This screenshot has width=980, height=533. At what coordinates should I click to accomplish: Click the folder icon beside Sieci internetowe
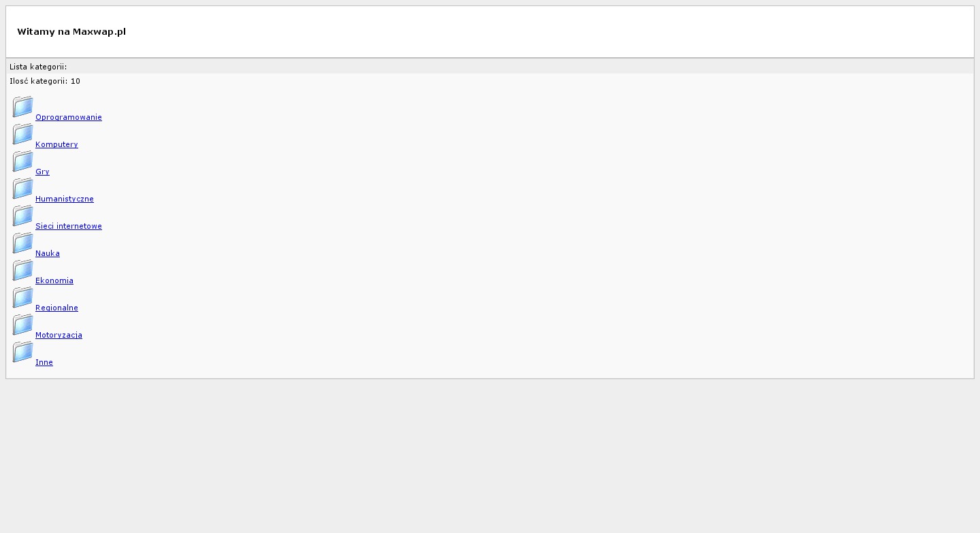[x=22, y=216]
